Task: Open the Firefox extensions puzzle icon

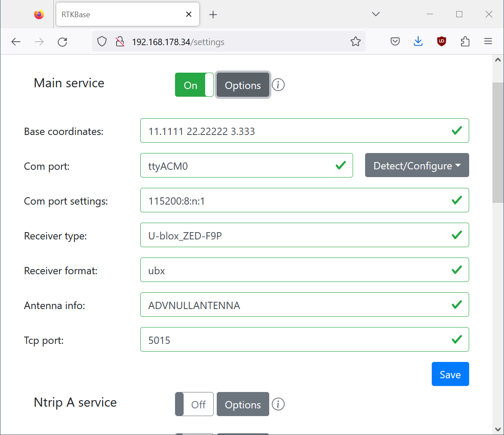Action: 465,42
